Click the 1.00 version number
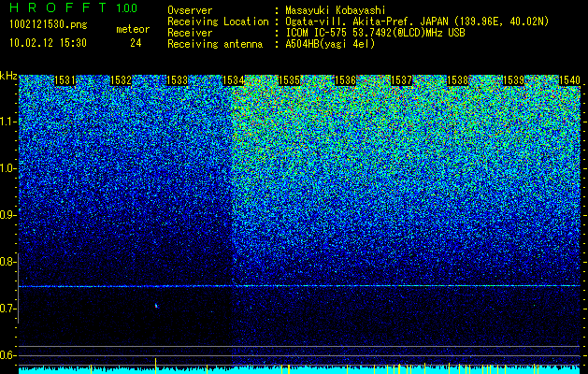 pos(126,7)
